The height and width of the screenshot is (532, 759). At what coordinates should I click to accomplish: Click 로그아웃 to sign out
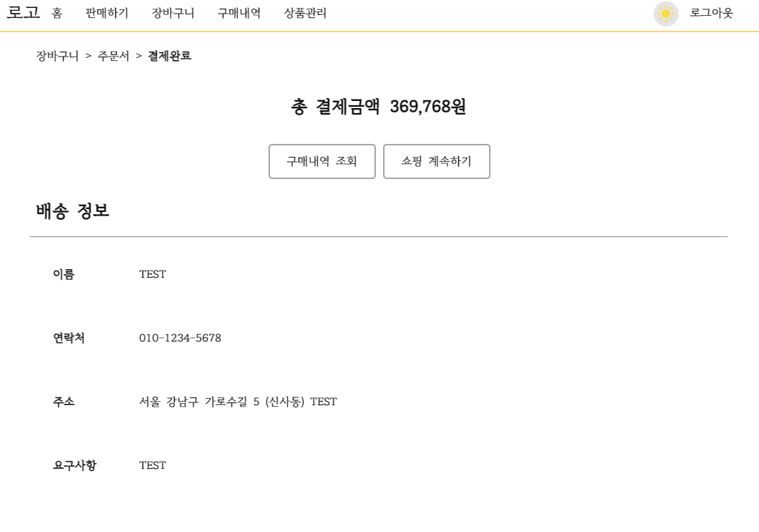point(712,14)
